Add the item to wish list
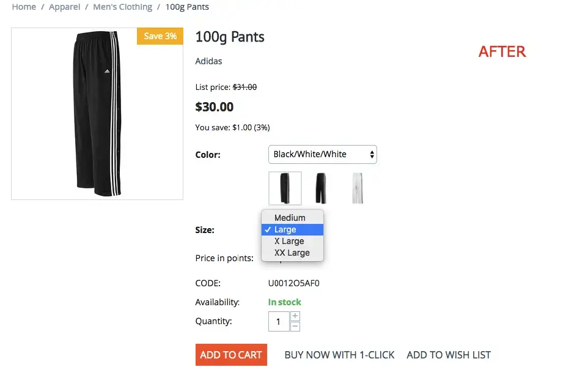The height and width of the screenshot is (367, 588). point(449,355)
